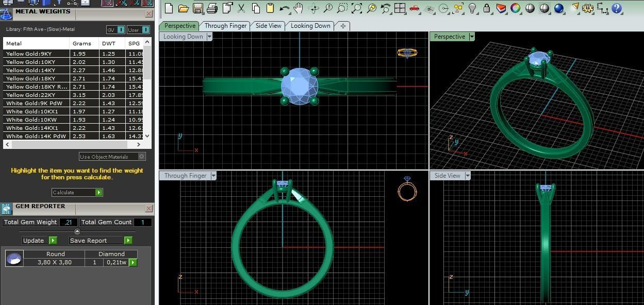Select the round diamond gem thumbnail
This screenshot has width=644, height=305.
tap(14, 259)
